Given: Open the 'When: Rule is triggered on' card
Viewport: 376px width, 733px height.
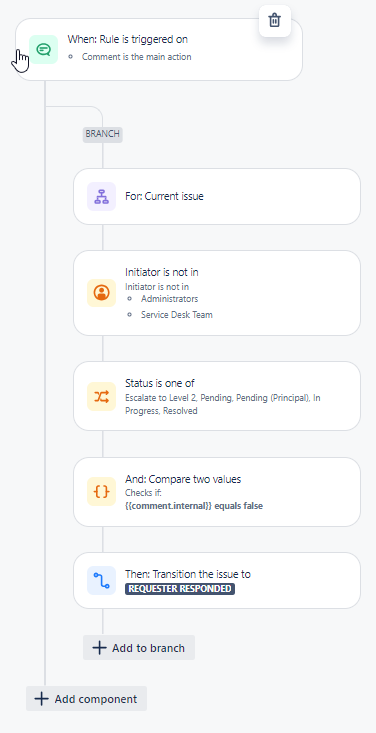Looking at the screenshot, I should coord(159,50).
